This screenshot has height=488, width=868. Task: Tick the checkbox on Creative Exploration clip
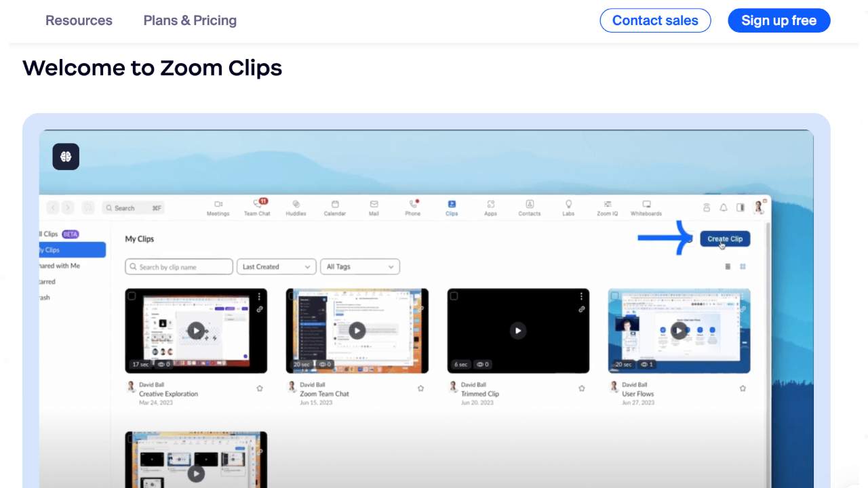click(132, 296)
